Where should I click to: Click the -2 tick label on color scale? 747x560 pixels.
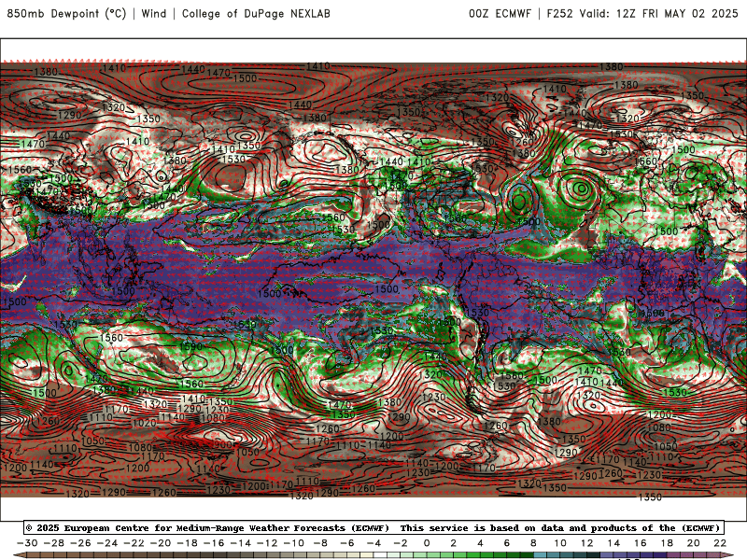(x=401, y=543)
